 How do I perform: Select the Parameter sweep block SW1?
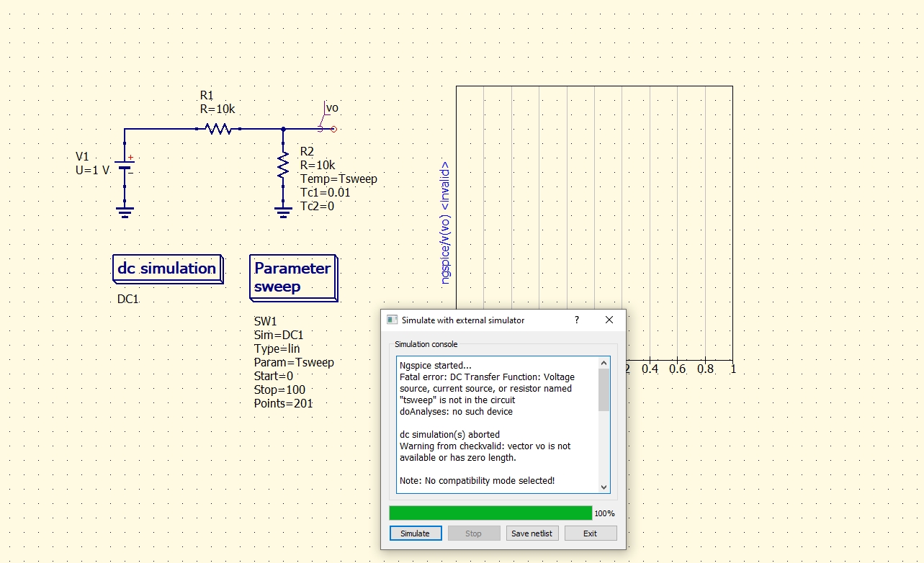coord(293,277)
